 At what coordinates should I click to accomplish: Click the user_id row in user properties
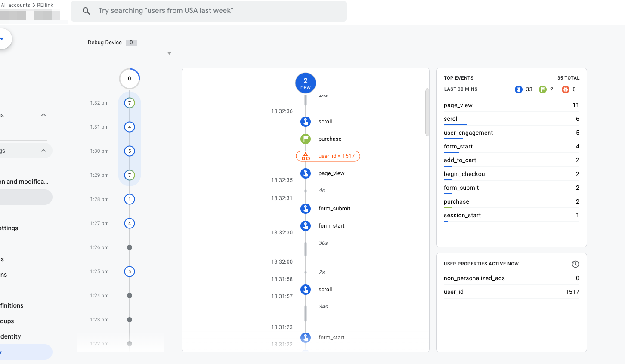pos(511,292)
